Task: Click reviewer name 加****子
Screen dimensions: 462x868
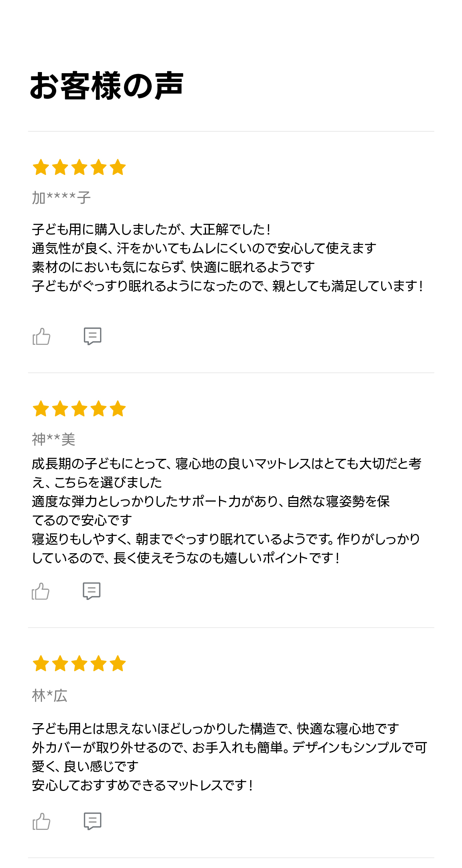Action: (61, 198)
